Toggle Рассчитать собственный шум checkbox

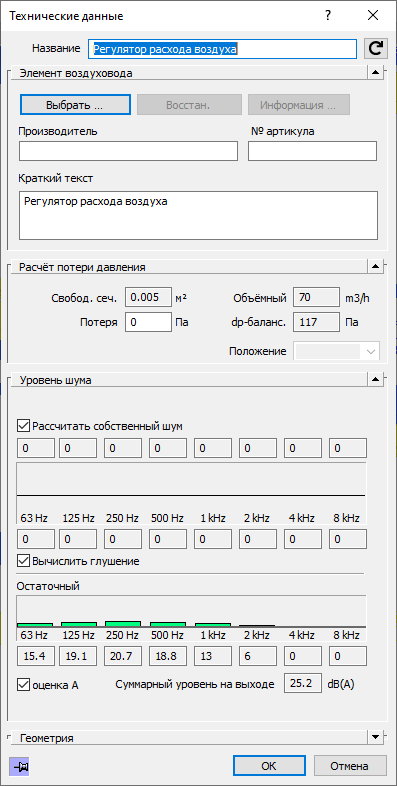[x=24, y=426]
